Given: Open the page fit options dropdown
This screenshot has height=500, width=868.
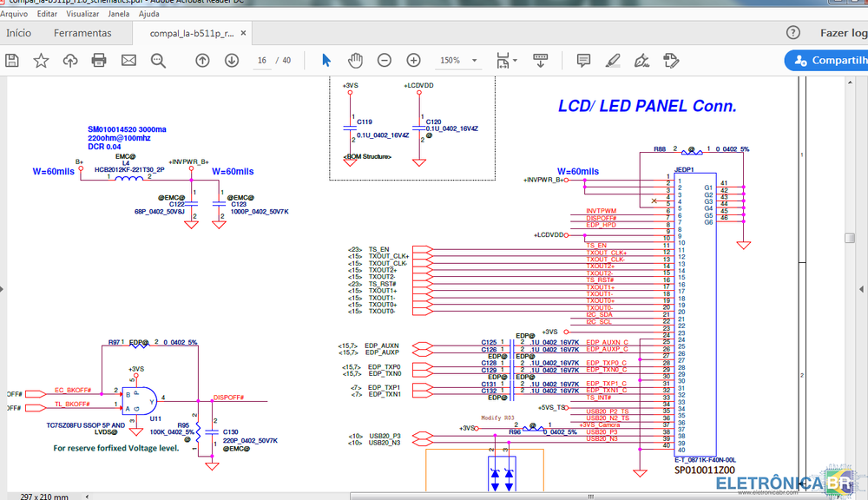Looking at the screenshot, I should (506, 60).
